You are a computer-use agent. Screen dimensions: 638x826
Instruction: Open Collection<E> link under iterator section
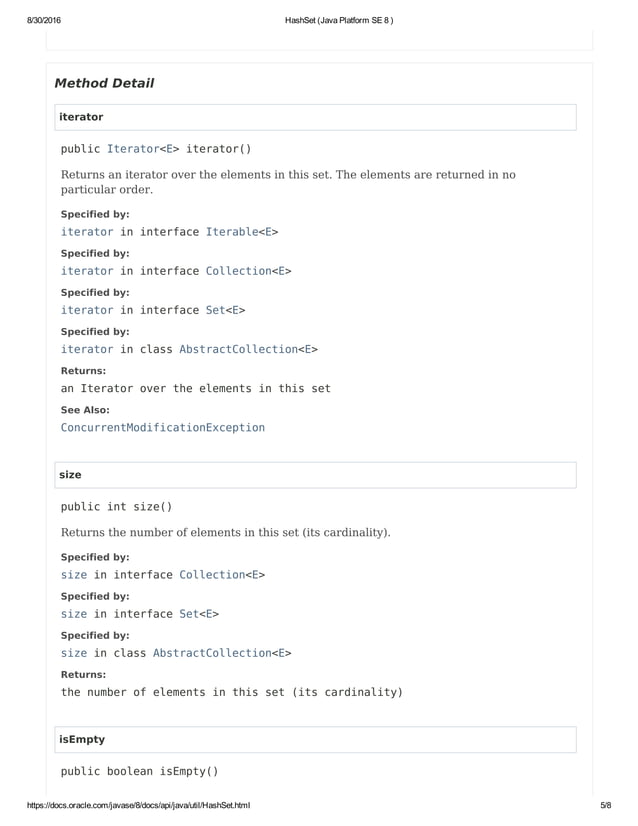tap(248, 271)
